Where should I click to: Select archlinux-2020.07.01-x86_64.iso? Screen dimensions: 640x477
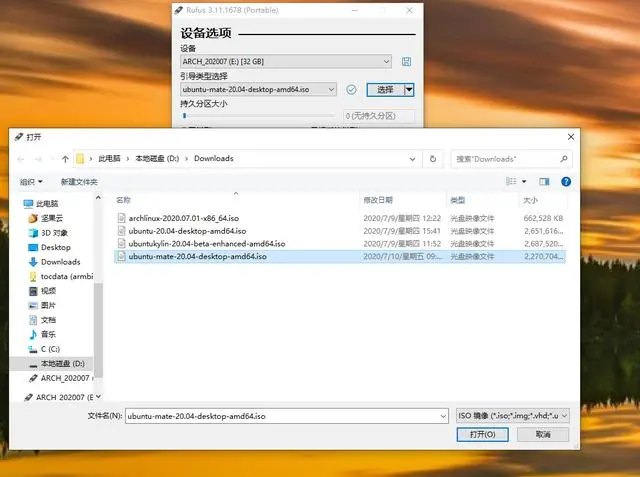[x=184, y=218]
